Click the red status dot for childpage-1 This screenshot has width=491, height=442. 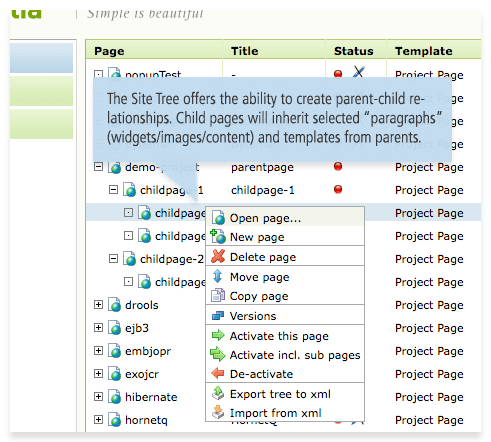click(338, 189)
